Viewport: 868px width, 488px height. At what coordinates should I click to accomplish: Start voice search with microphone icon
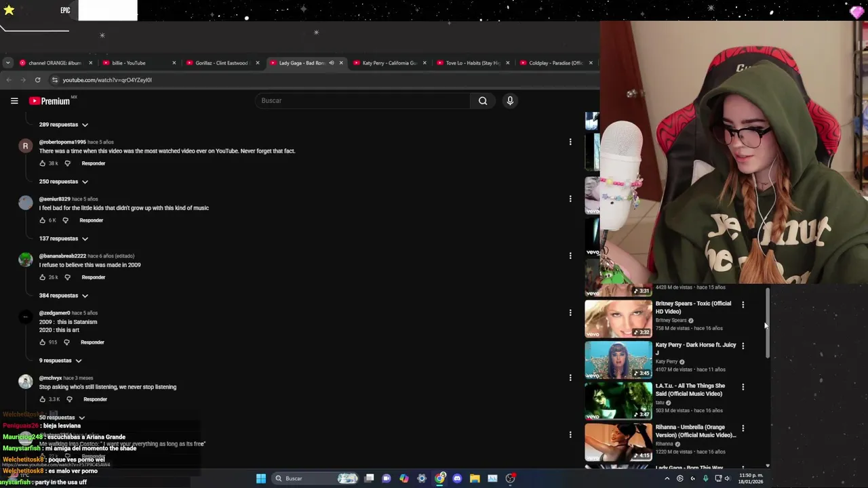[510, 101]
